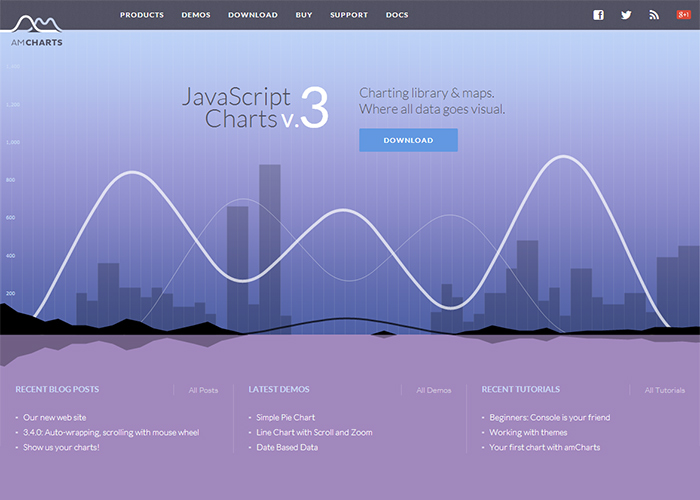Screen dimensions: 700x500
Task: Open the Docs menu item
Action: [397, 15]
